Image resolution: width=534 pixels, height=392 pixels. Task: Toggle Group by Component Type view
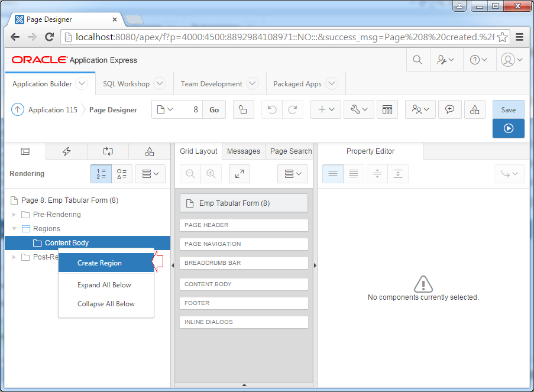coord(122,174)
